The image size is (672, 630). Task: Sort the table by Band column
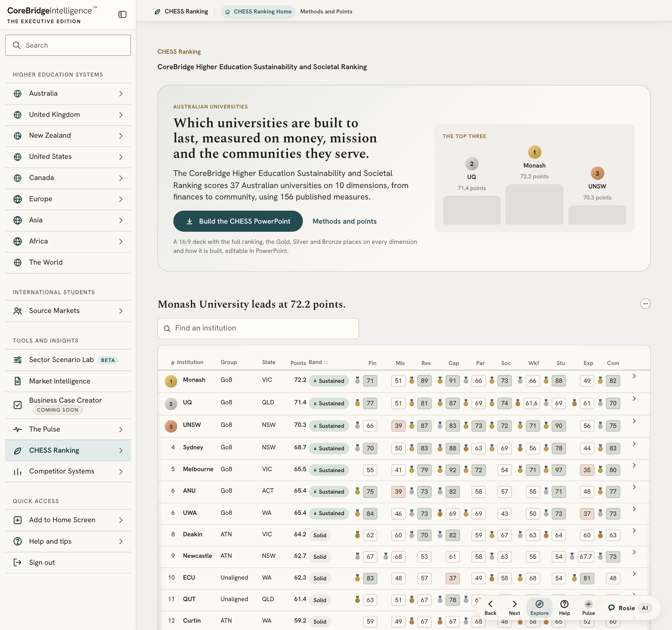[318, 362]
